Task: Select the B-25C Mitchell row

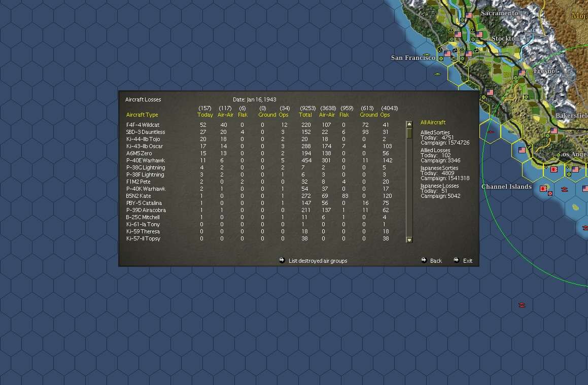Action: tap(259, 218)
